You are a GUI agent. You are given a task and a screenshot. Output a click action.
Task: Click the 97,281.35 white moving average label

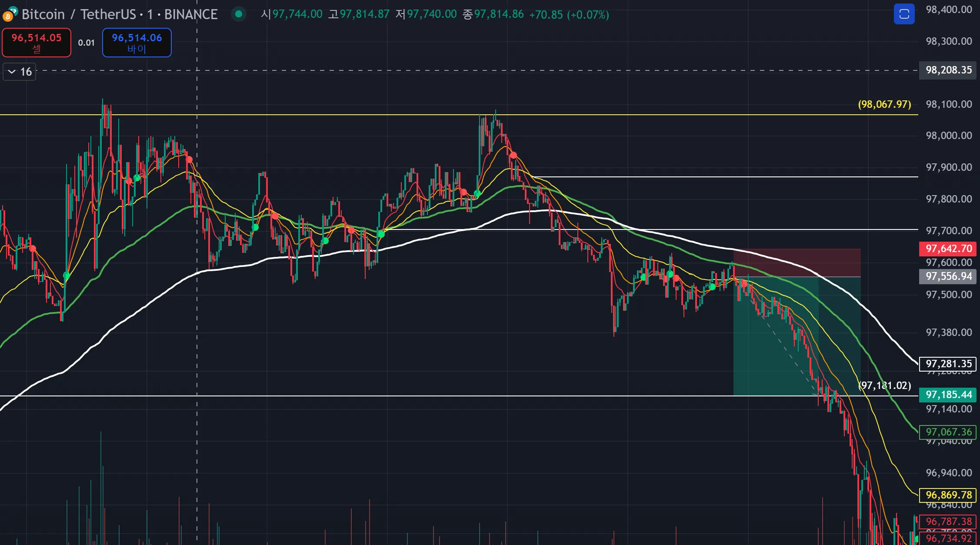(948, 364)
